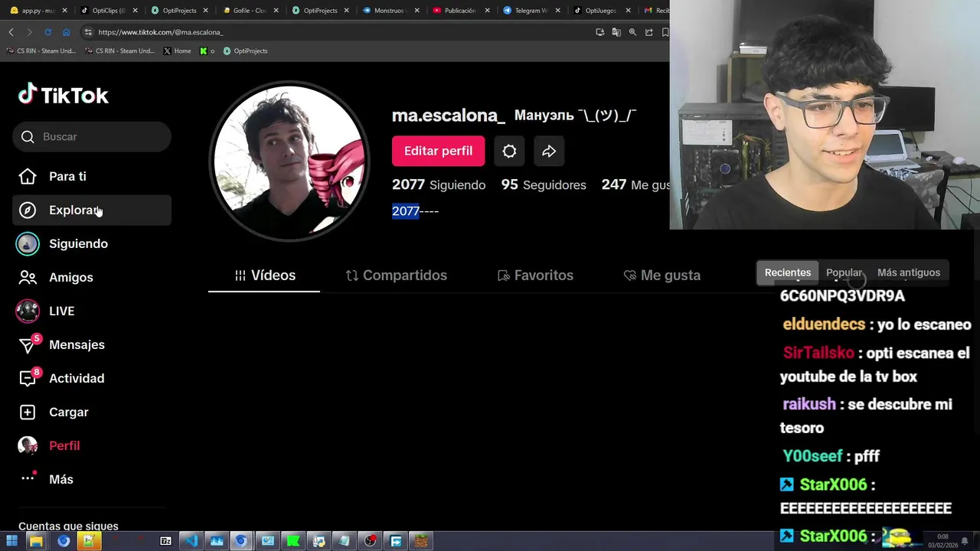Switch to the Favoritos tab
980x551 pixels.
(535, 275)
